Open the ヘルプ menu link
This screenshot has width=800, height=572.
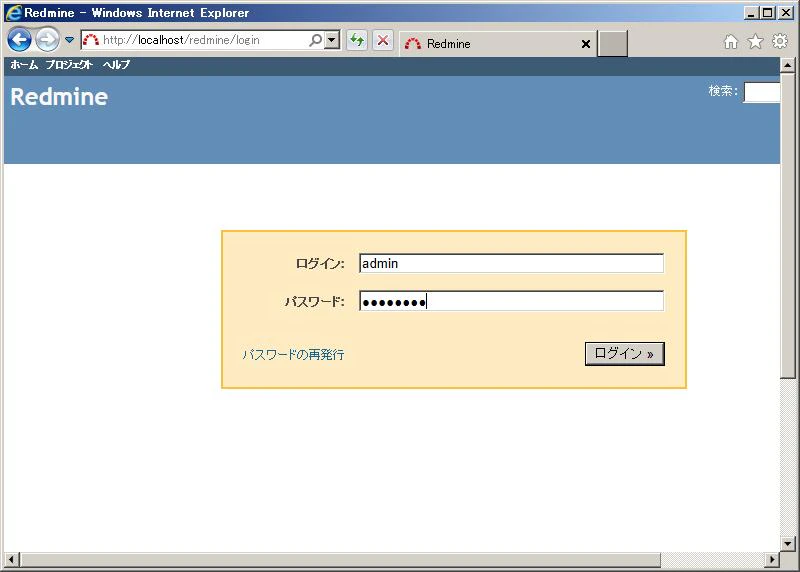[x=116, y=64]
